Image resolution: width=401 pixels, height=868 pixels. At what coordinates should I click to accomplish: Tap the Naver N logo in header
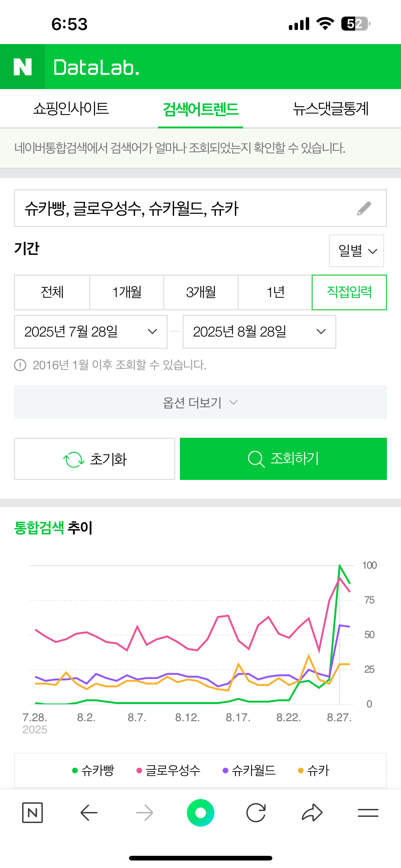pos(22,67)
